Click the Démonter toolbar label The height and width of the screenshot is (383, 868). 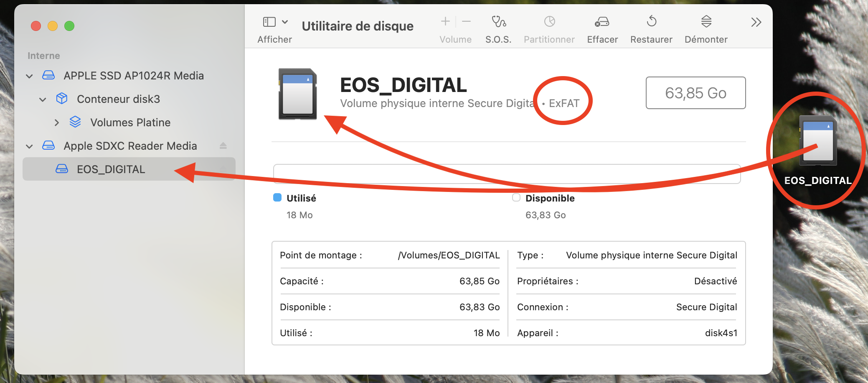pos(706,39)
